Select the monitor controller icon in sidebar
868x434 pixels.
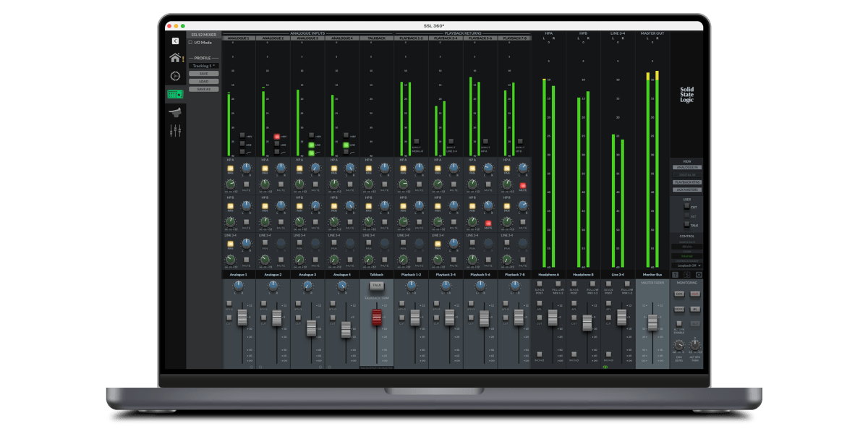176,112
